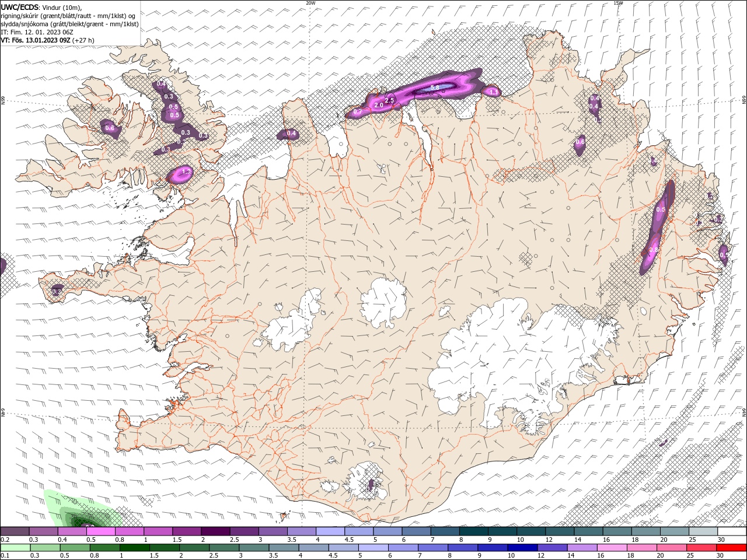Pick top legend swatch between 4 and 4.5
The height and width of the screenshot is (560, 747).
[x=330, y=531]
